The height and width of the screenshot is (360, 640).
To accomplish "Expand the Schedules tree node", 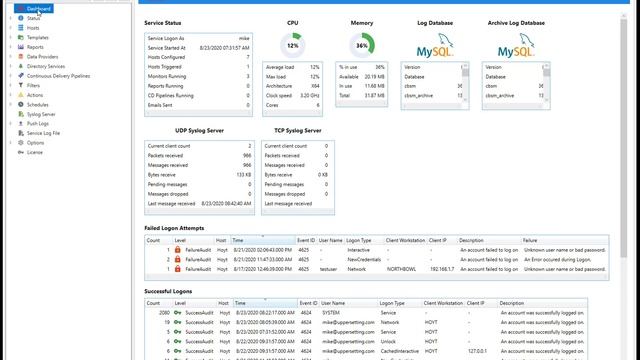I will click(x=11, y=104).
